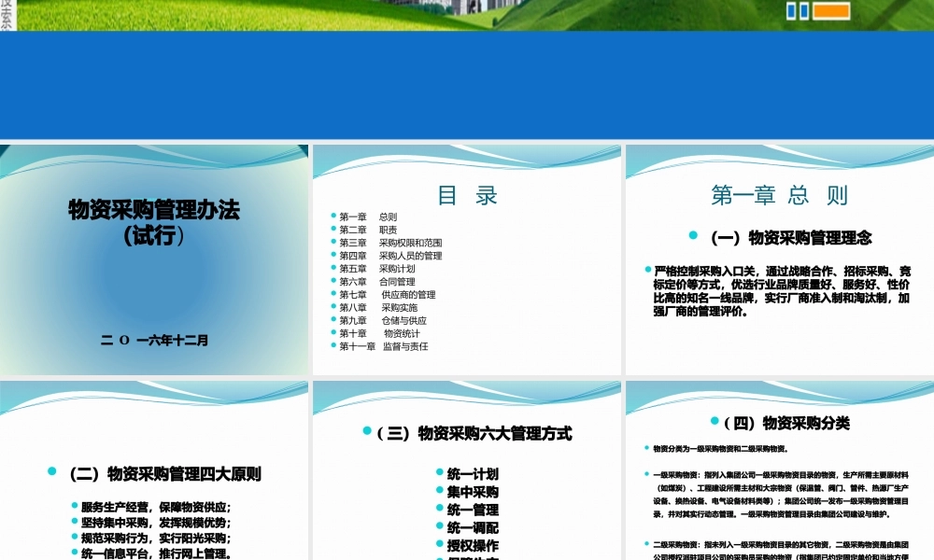
Task: Click the bullet 坚持集中采购,发挥规模优势
Action: 156,523
